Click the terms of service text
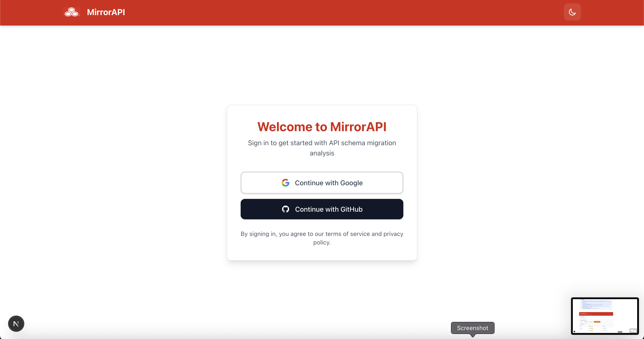 point(347,234)
